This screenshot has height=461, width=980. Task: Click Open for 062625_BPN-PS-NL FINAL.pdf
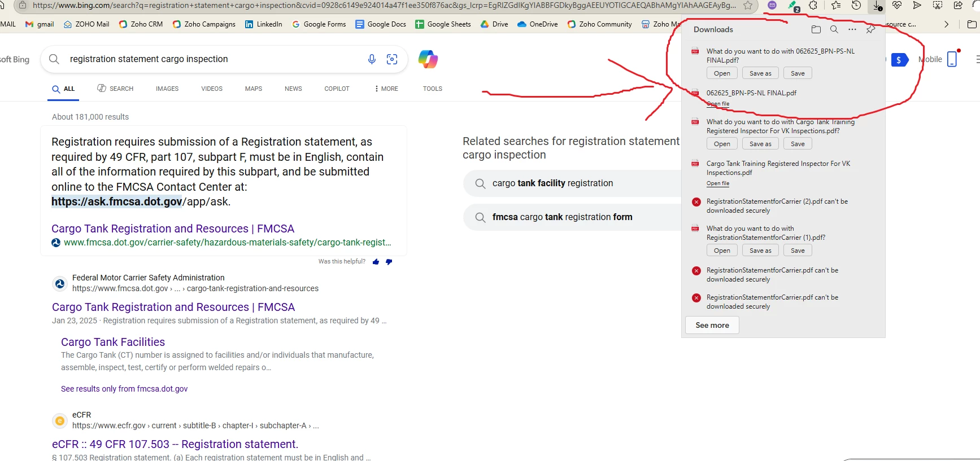[x=722, y=73]
